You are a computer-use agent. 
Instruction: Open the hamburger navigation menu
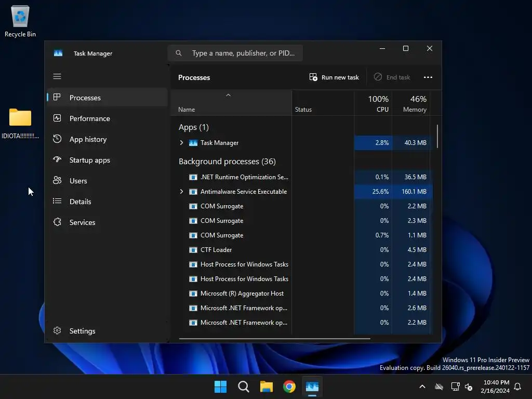(x=57, y=76)
